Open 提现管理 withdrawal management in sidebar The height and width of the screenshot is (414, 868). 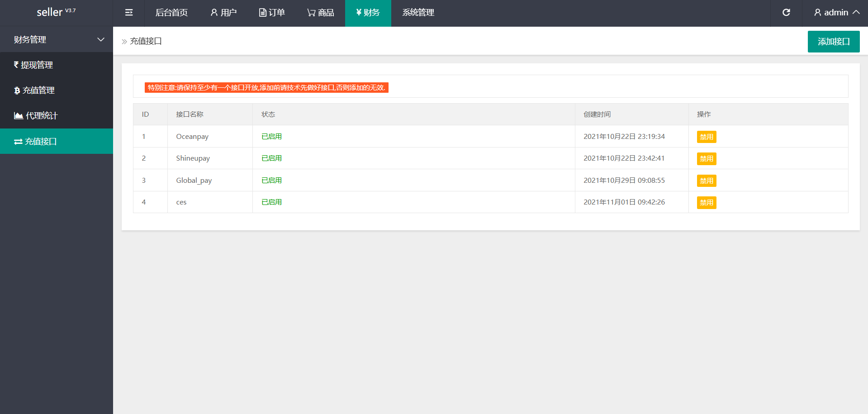pos(33,65)
